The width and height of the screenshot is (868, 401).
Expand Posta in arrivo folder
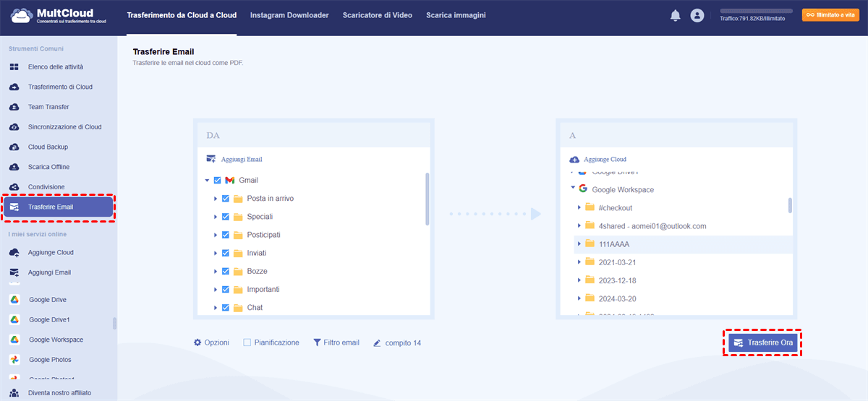tap(216, 198)
